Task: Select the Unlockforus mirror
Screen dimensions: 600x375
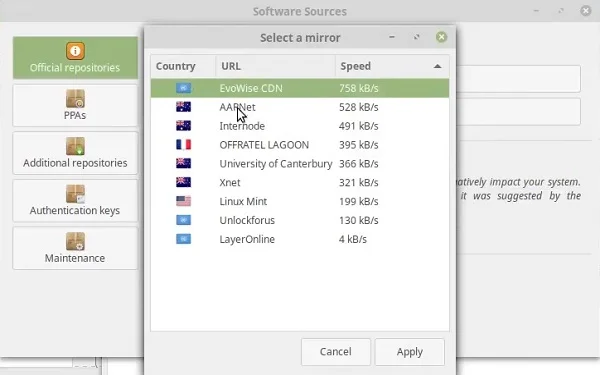Action: (300, 220)
